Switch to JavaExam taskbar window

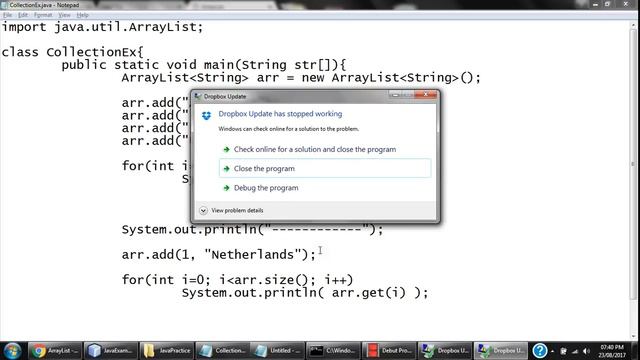pos(111,351)
